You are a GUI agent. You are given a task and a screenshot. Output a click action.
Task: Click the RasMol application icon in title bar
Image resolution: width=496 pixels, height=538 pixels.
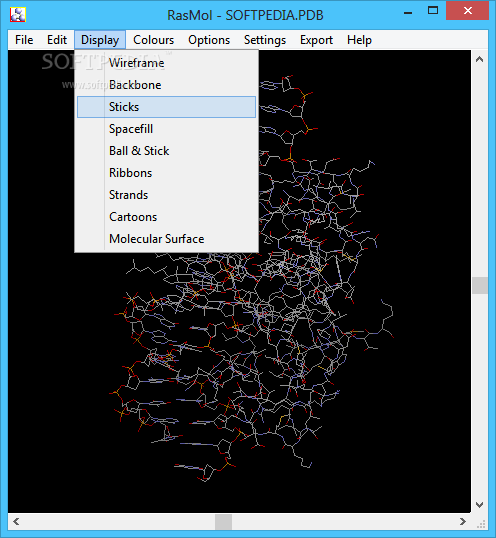click(18, 15)
